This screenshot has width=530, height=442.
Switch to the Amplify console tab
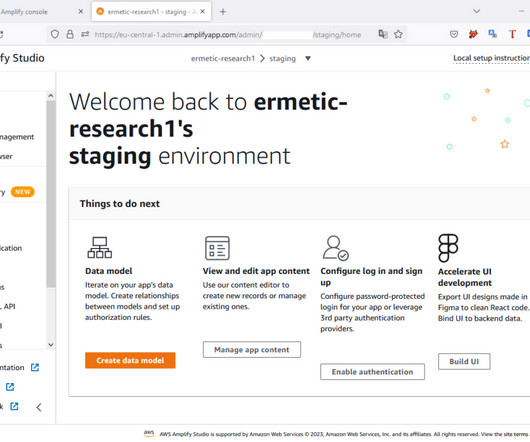click(38, 12)
